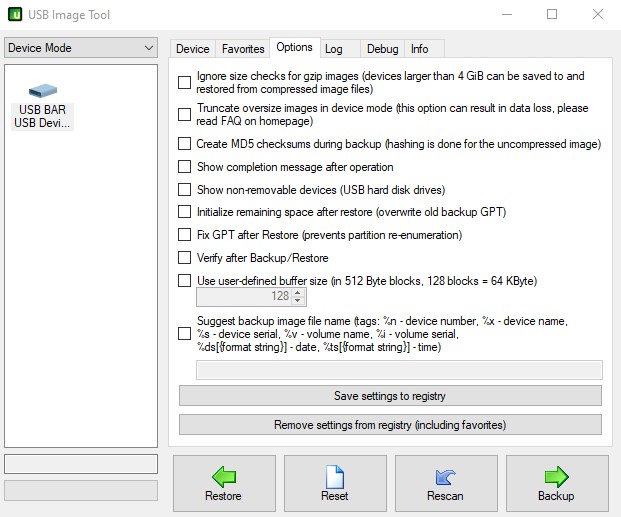The height and width of the screenshot is (517, 621).
Task: Go to the Info tab
Action: click(x=420, y=48)
